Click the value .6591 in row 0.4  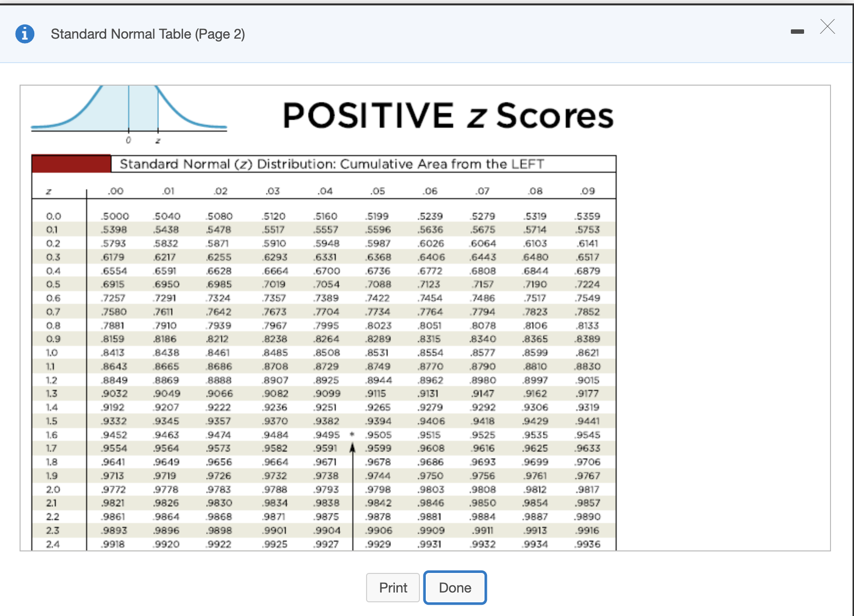165,271
